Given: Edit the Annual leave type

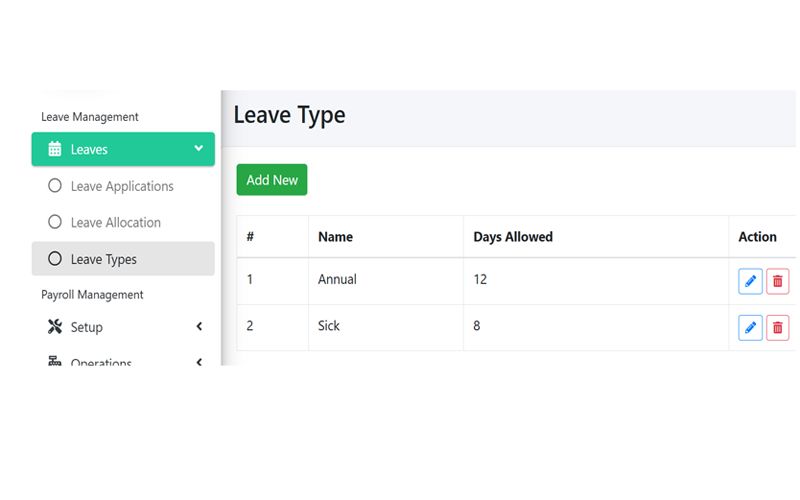Looking at the screenshot, I should click(x=750, y=281).
